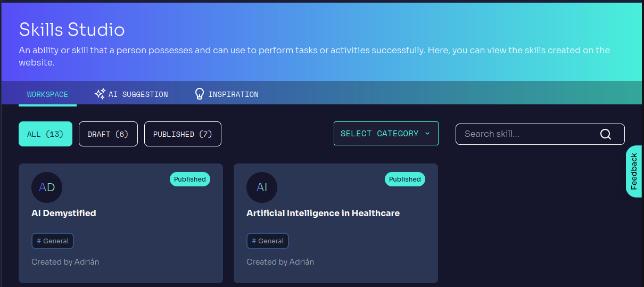The image size is (644, 287).
Task: Click Published badge on the Healthcare card
Action: point(405,179)
